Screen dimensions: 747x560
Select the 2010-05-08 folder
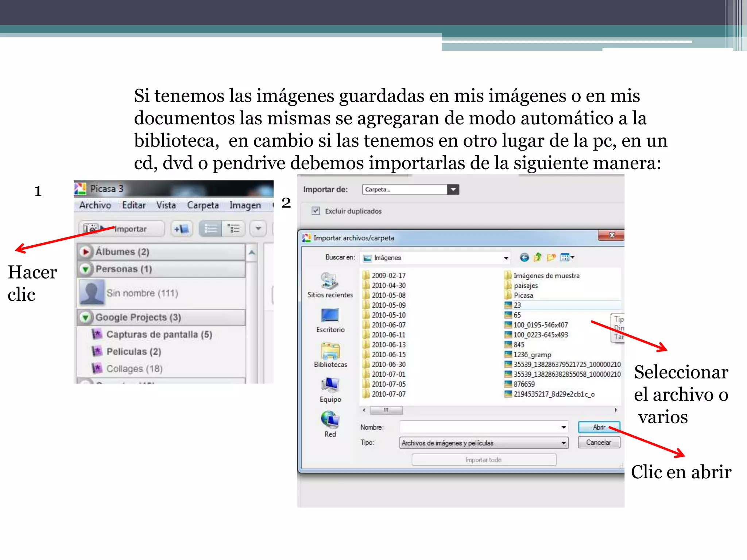tap(384, 295)
